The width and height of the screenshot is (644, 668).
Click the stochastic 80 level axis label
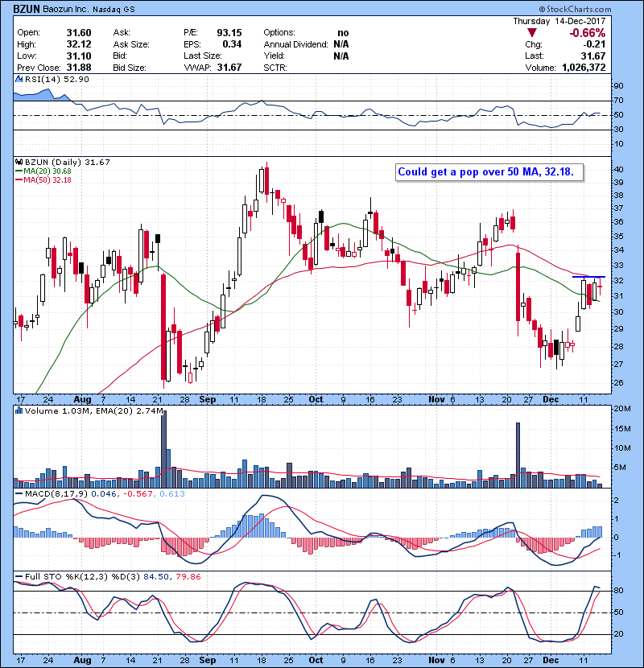pyautogui.click(x=618, y=591)
